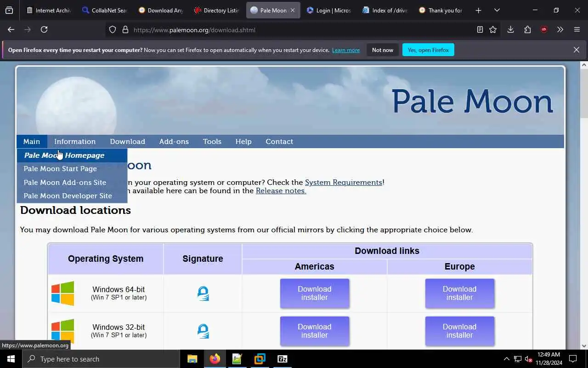
Task: Download Windows 32-bit installer from Europe
Action: [460, 331]
